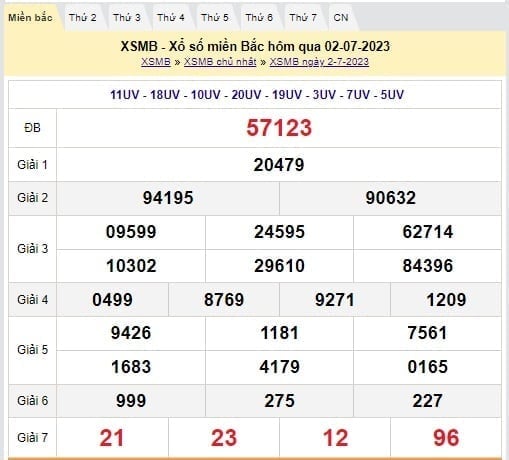The image size is (509, 460).
Task: Click Giải 3 number 10302
Action: point(131,266)
